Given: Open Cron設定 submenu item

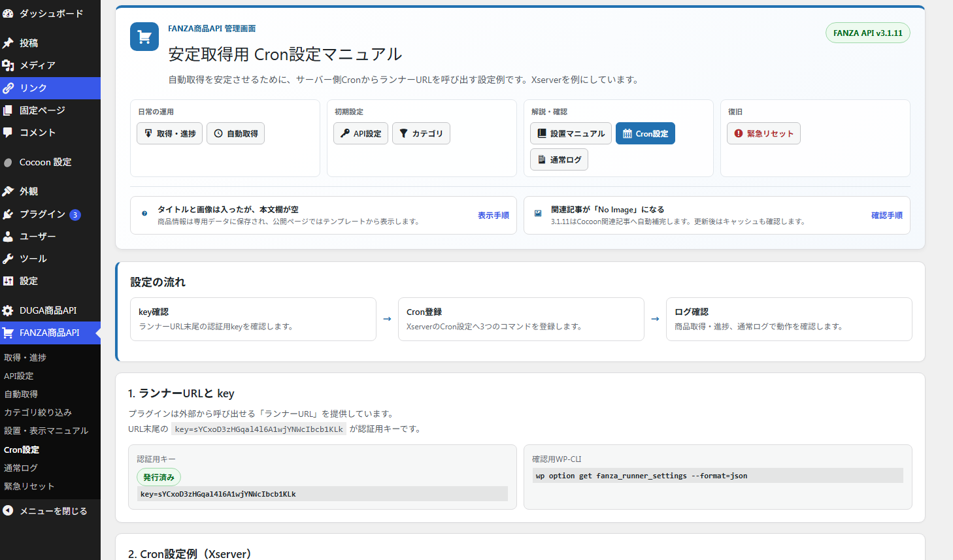Looking at the screenshot, I should pyautogui.click(x=50, y=450).
